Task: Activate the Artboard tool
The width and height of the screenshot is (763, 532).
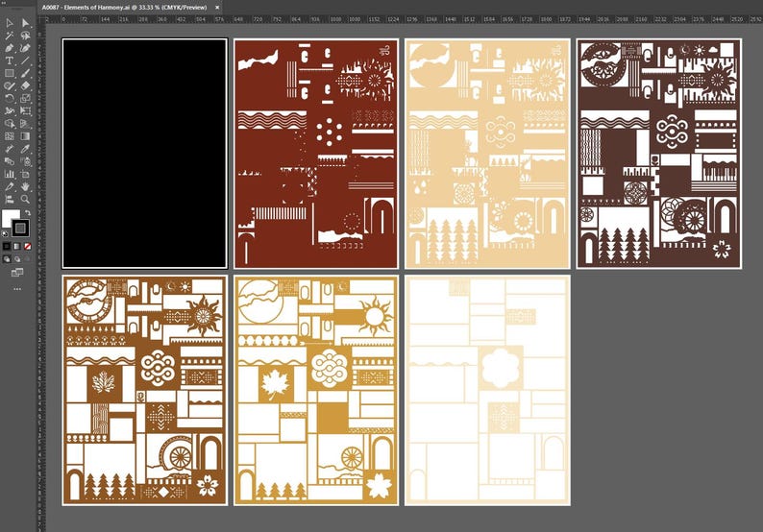Action: click(x=25, y=174)
